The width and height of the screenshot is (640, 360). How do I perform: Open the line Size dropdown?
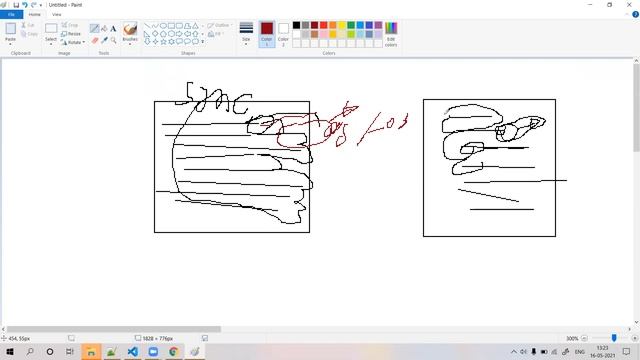coord(246,34)
